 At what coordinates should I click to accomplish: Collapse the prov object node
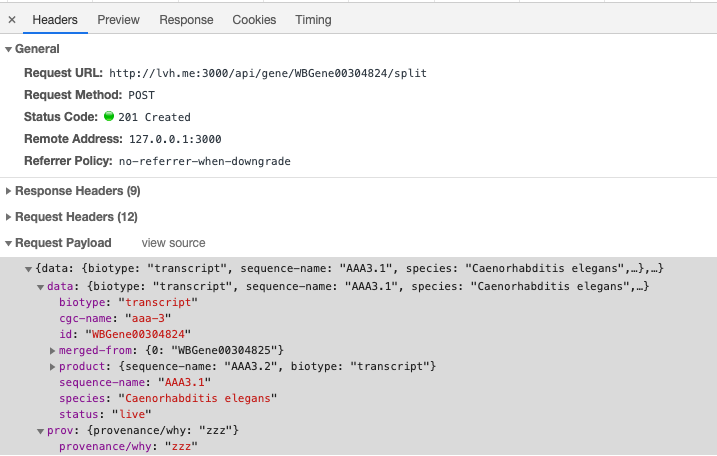(x=40, y=431)
